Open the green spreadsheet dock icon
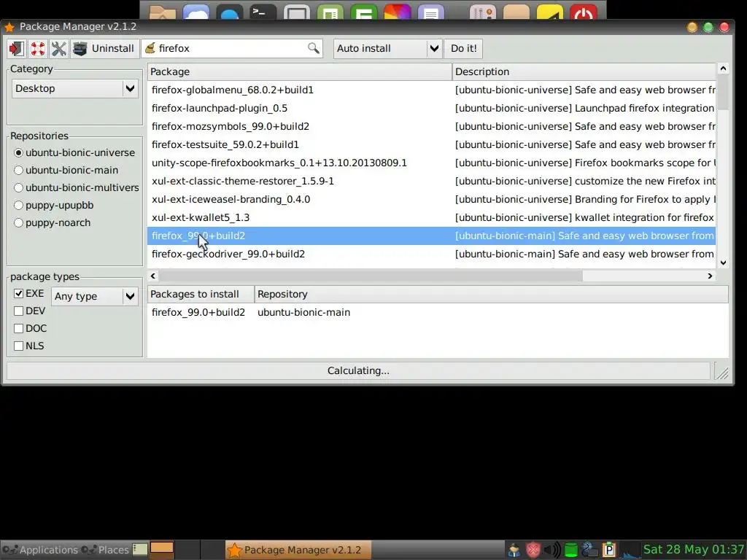Image resolution: width=747 pixels, height=560 pixels. [x=364, y=12]
